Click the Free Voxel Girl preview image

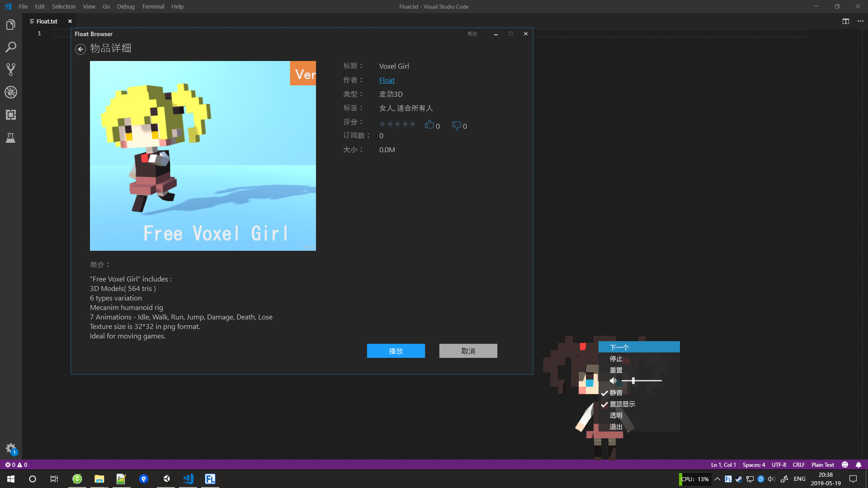click(203, 156)
